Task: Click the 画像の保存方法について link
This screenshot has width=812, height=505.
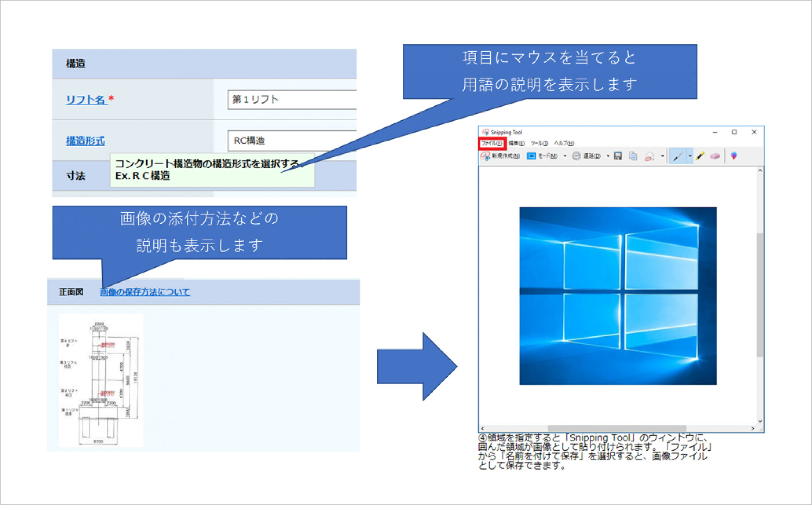Action: pos(145,292)
